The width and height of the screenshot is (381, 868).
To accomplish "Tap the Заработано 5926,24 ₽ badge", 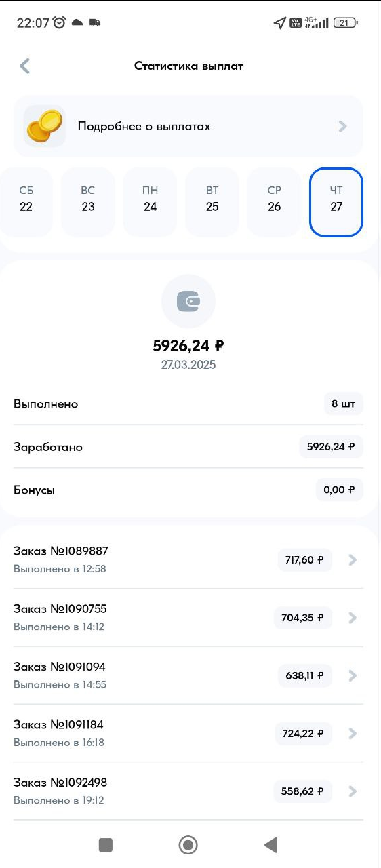I will coord(331,447).
